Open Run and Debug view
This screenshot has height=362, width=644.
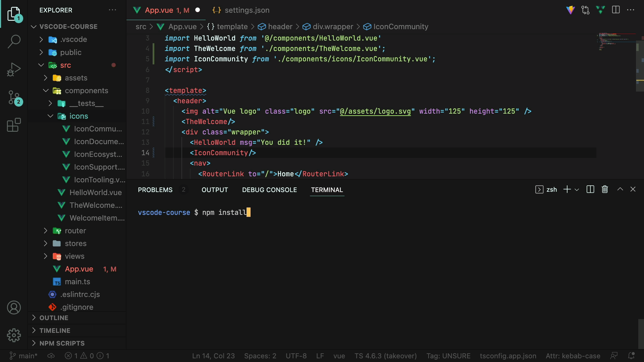click(x=14, y=69)
